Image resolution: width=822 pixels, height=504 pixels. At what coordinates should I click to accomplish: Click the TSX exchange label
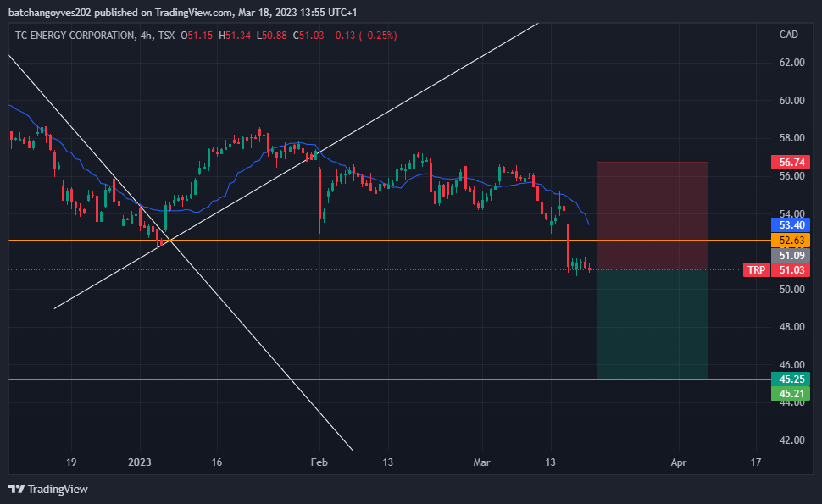pyautogui.click(x=167, y=36)
